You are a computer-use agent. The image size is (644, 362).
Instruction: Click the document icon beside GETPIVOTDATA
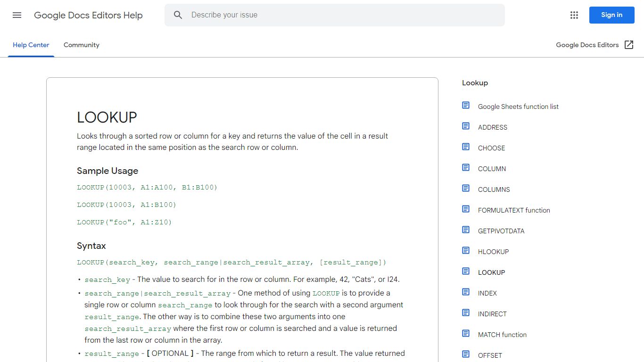466,230
